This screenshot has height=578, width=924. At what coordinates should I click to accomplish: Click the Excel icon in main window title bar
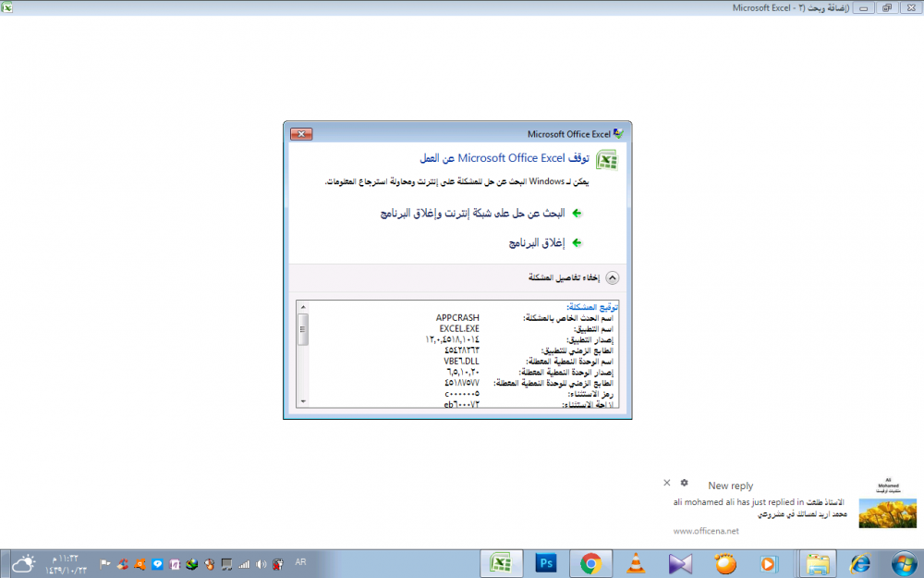(x=7, y=7)
